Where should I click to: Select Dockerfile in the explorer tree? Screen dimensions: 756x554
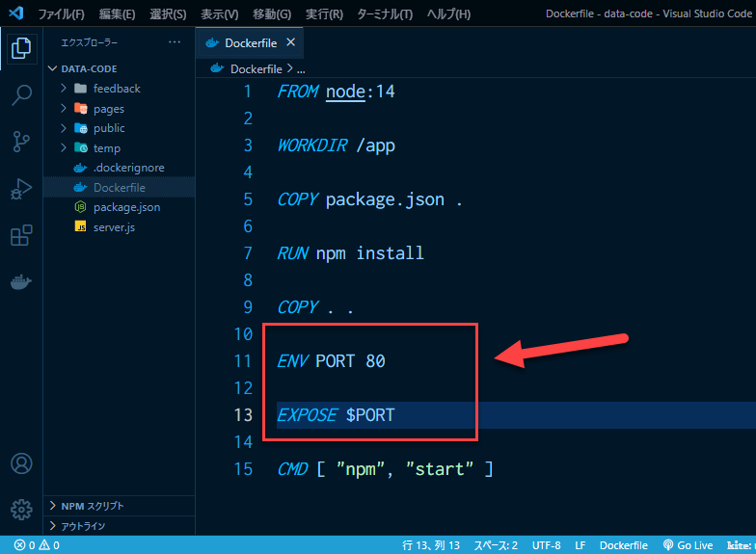(120, 187)
